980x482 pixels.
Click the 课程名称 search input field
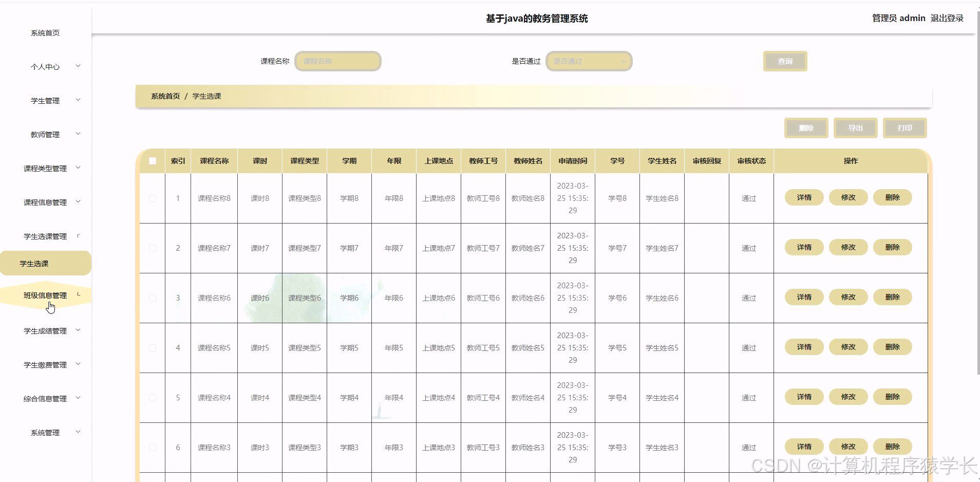click(x=337, y=61)
